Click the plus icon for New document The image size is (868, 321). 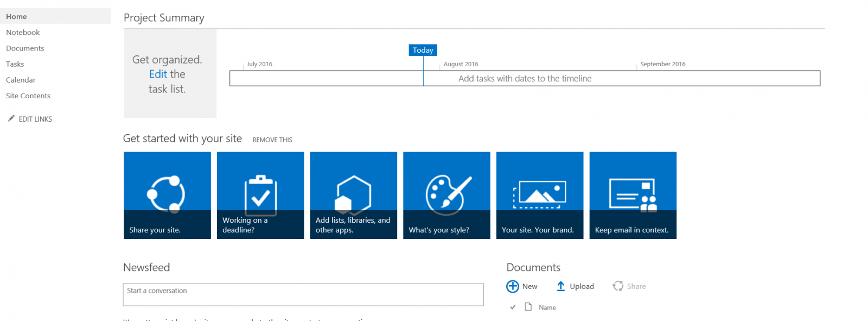click(x=513, y=286)
